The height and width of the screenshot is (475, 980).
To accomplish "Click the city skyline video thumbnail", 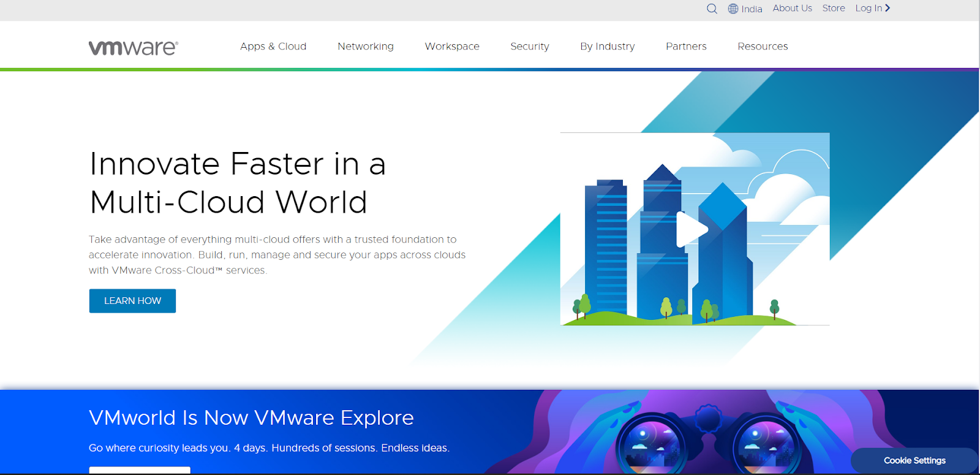I will (695, 229).
